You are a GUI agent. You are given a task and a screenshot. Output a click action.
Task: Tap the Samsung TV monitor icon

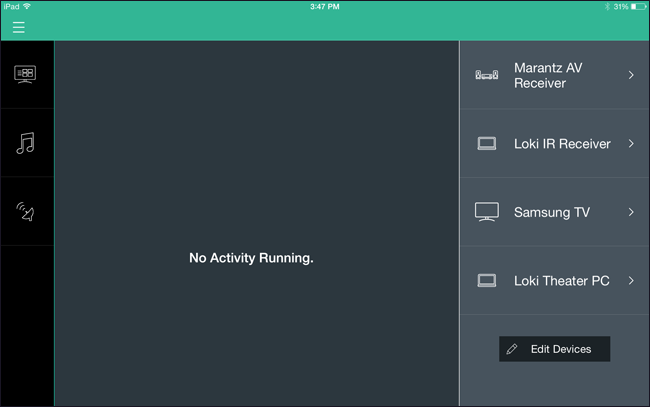point(487,212)
